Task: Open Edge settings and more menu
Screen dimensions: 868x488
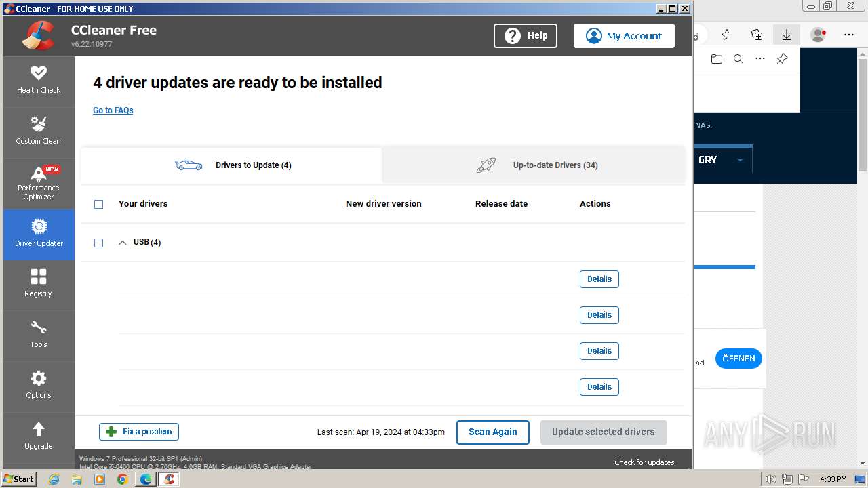Action: [849, 35]
